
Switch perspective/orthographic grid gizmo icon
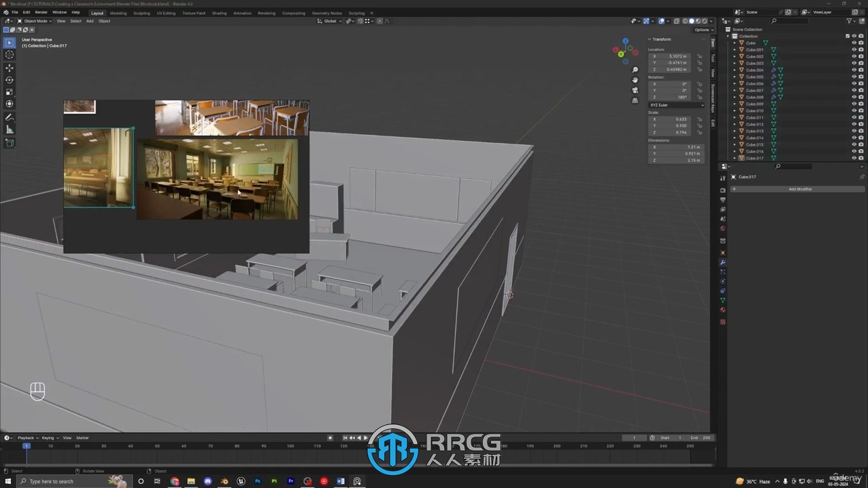pos(635,100)
